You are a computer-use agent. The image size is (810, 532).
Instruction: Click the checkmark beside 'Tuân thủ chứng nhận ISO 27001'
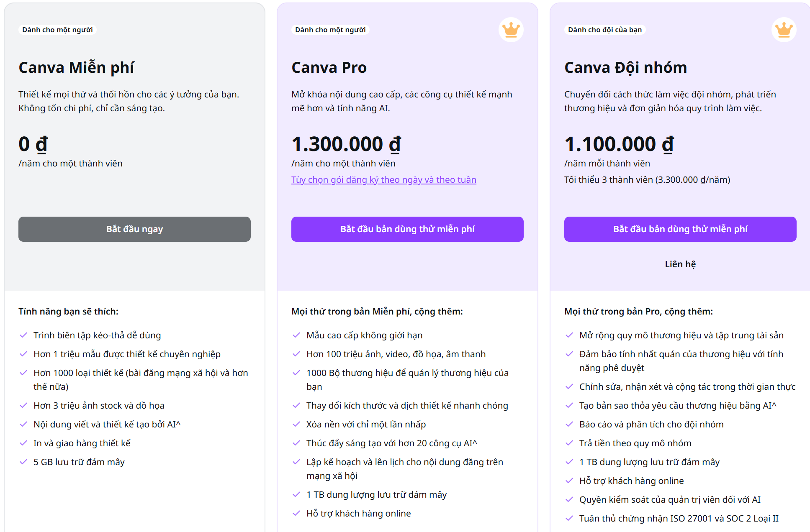pyautogui.click(x=569, y=518)
